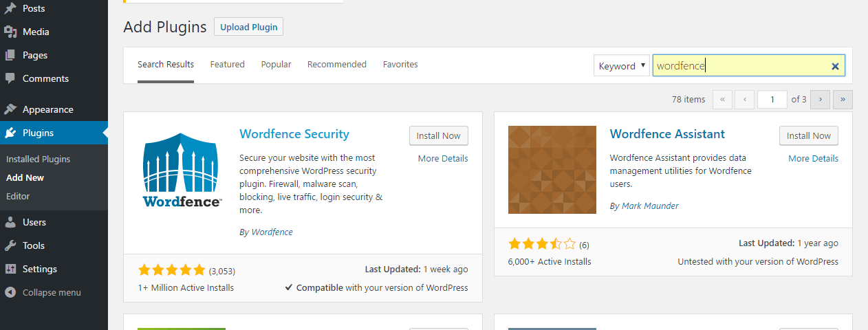
Task: Click the Add Plugins page heading
Action: click(165, 27)
